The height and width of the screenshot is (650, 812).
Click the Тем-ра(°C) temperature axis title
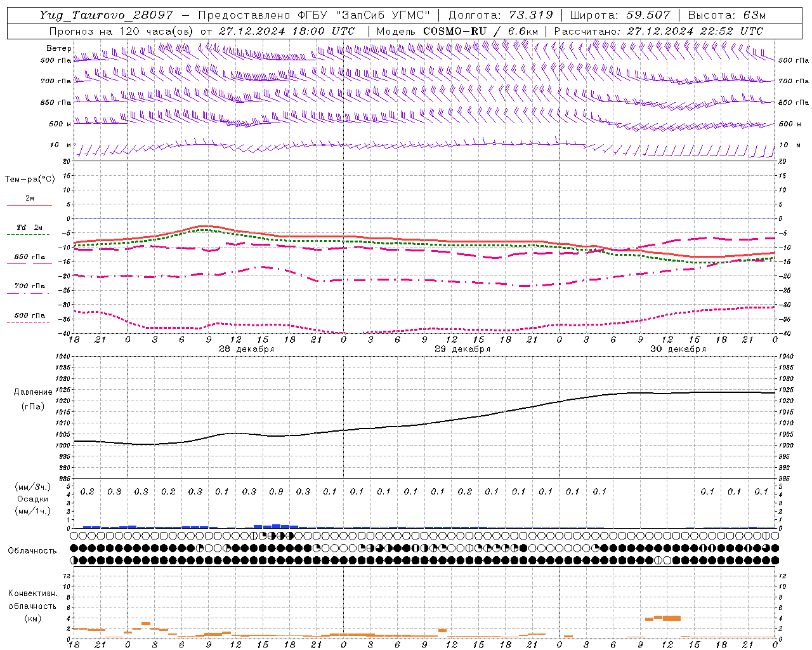30,180
